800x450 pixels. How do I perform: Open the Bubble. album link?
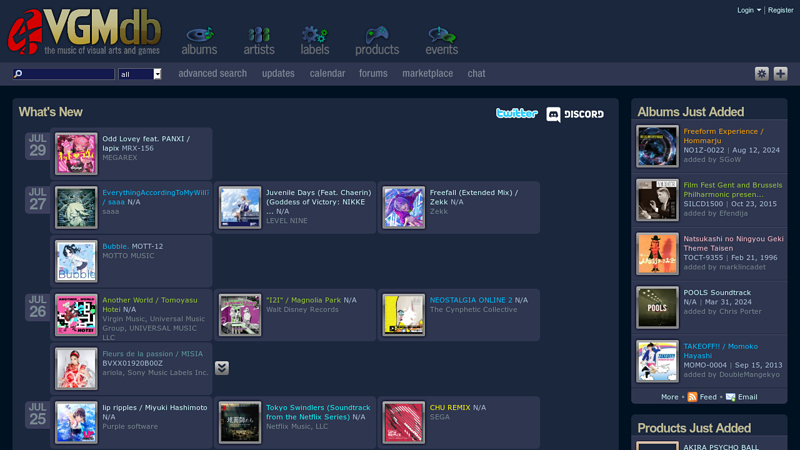pos(115,246)
